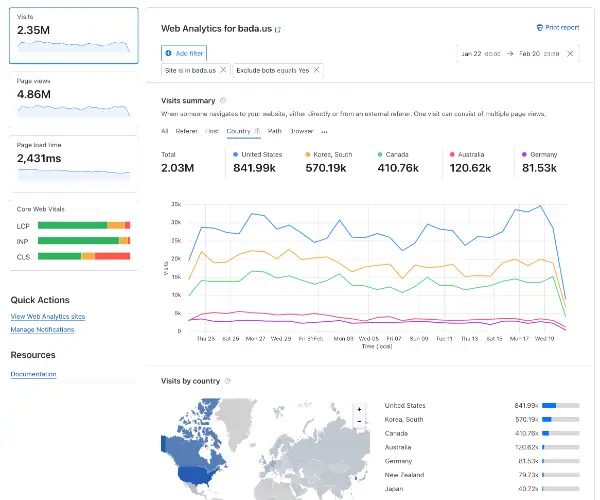Zoom in on the country map

pyautogui.click(x=359, y=409)
